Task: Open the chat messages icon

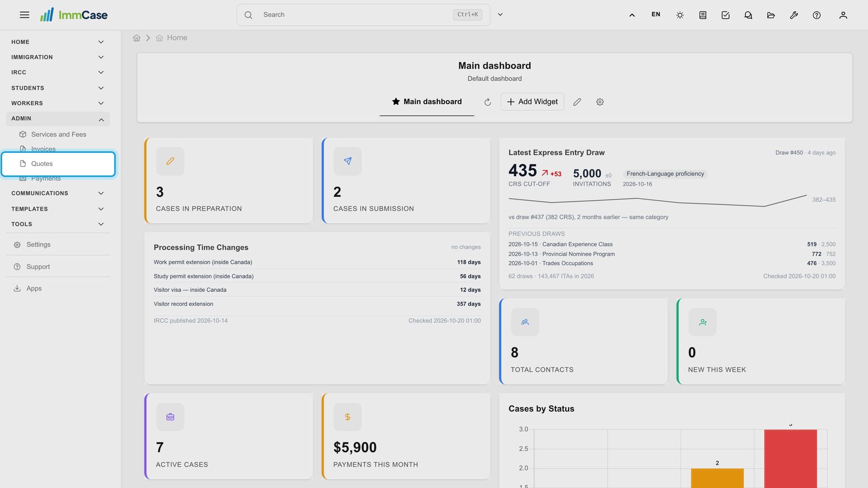Action: pos(748,15)
